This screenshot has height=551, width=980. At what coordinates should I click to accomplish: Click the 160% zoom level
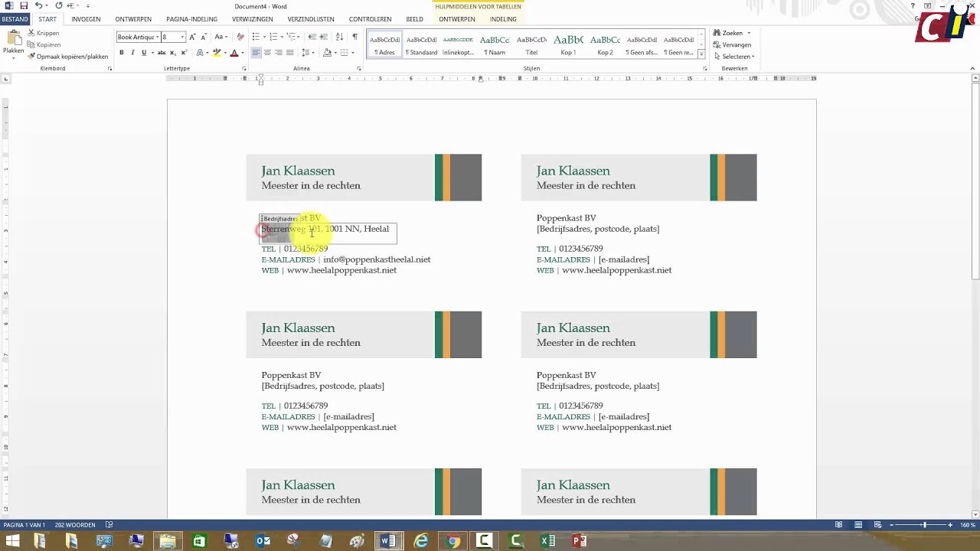click(x=968, y=525)
